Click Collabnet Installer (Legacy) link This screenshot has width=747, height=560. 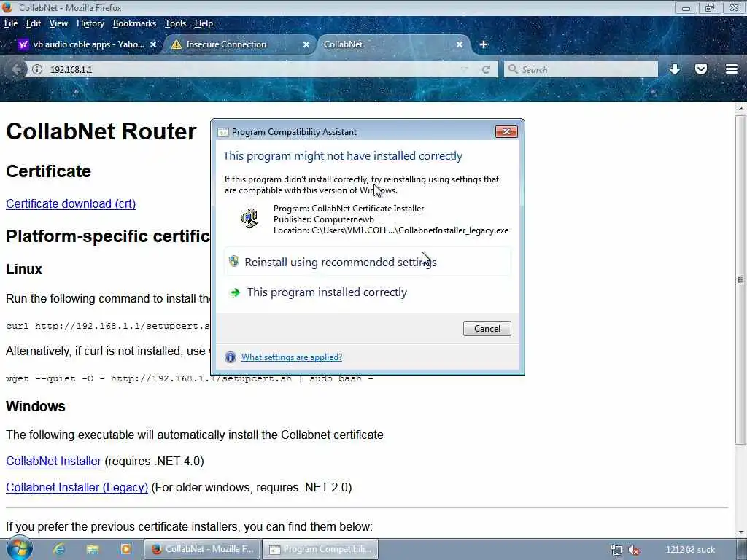(x=77, y=488)
